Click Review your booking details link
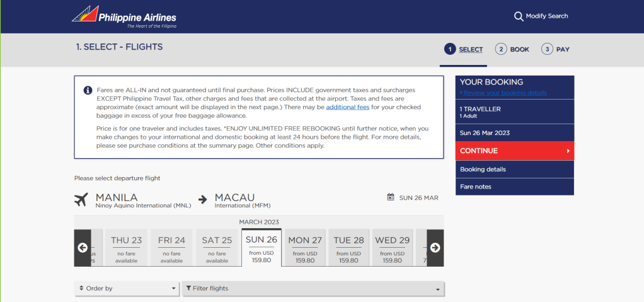The height and width of the screenshot is (302, 644). pyautogui.click(x=505, y=93)
